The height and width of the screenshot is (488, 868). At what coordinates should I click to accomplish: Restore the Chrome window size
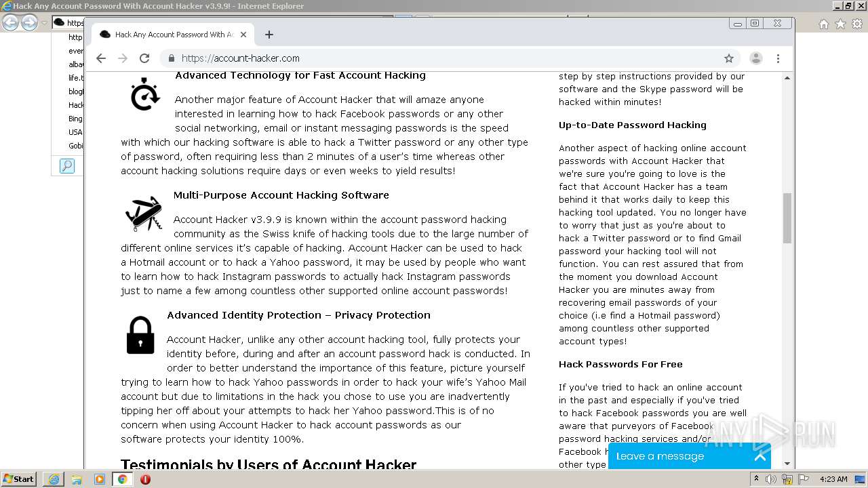(755, 23)
